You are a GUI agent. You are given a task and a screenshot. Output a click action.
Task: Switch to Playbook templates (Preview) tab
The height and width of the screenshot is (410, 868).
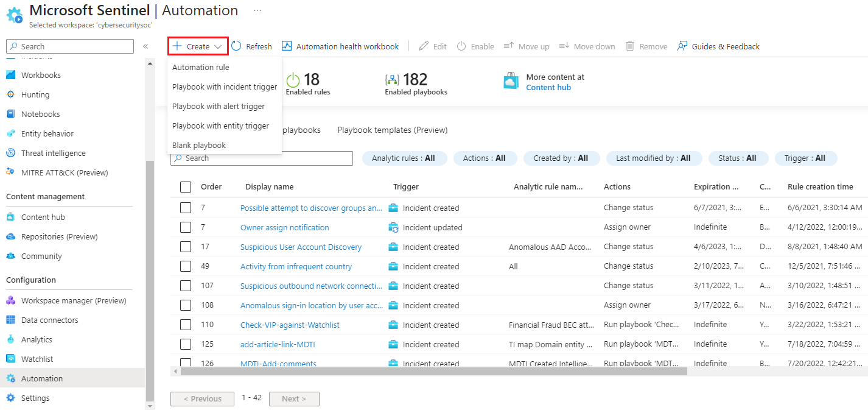(393, 130)
